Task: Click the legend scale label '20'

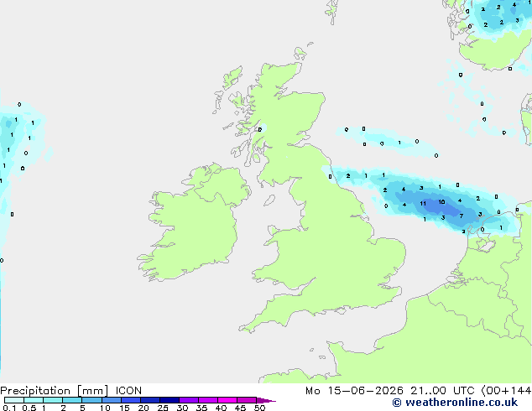Action: (x=143, y=408)
